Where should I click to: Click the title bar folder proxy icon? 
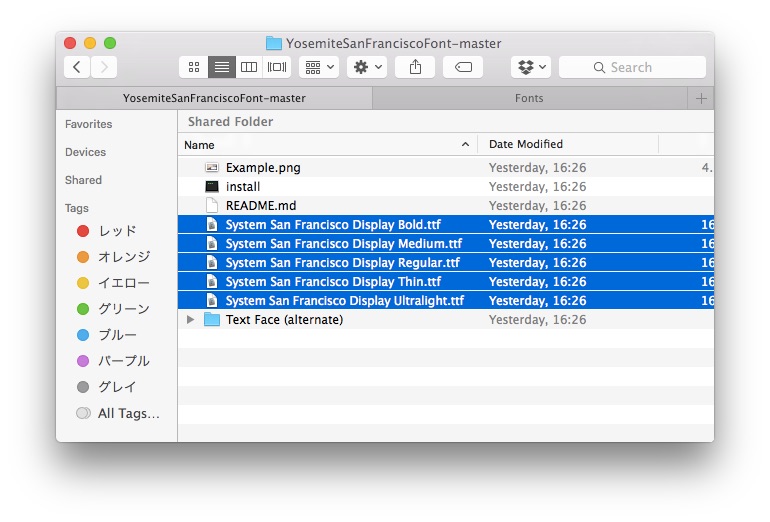tap(274, 43)
